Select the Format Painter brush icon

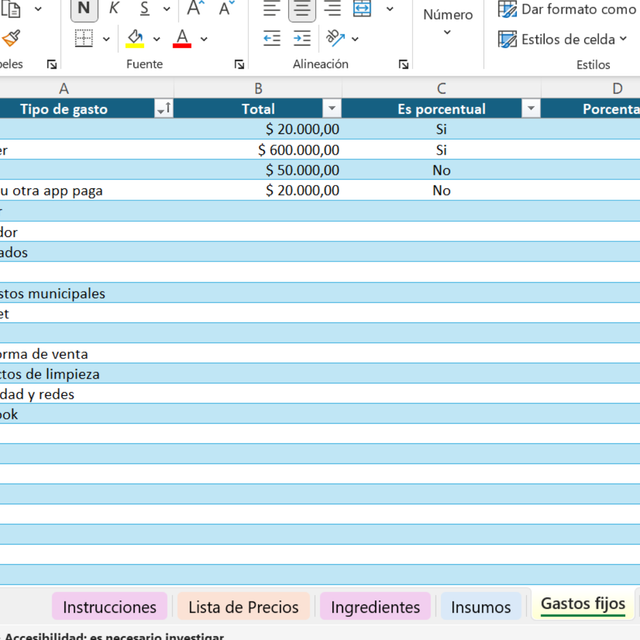pos(11,39)
